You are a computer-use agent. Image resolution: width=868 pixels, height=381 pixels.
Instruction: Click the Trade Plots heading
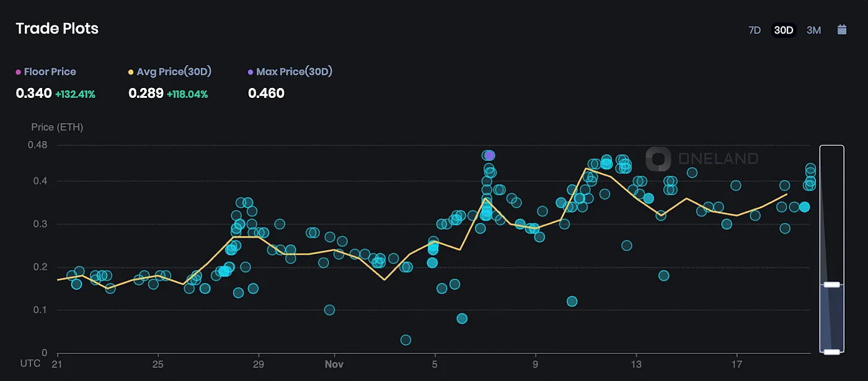(x=57, y=28)
